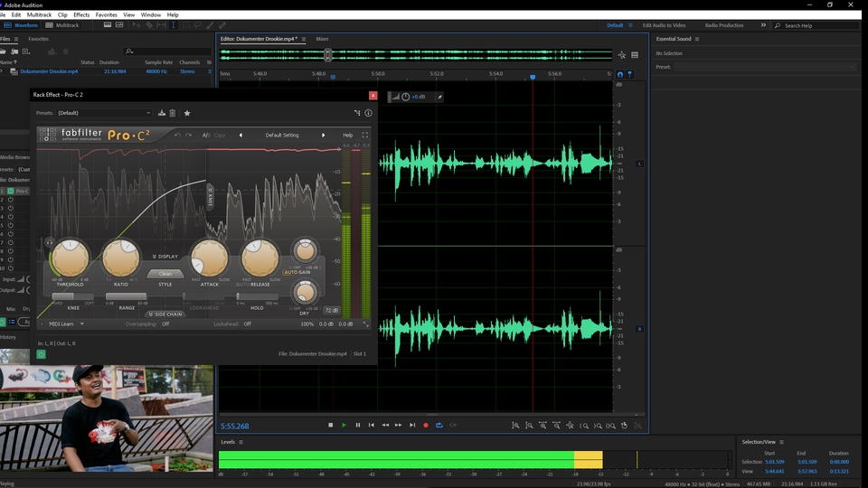Open Radio Production workspace
Screen dimensions: 868x488
click(x=724, y=25)
